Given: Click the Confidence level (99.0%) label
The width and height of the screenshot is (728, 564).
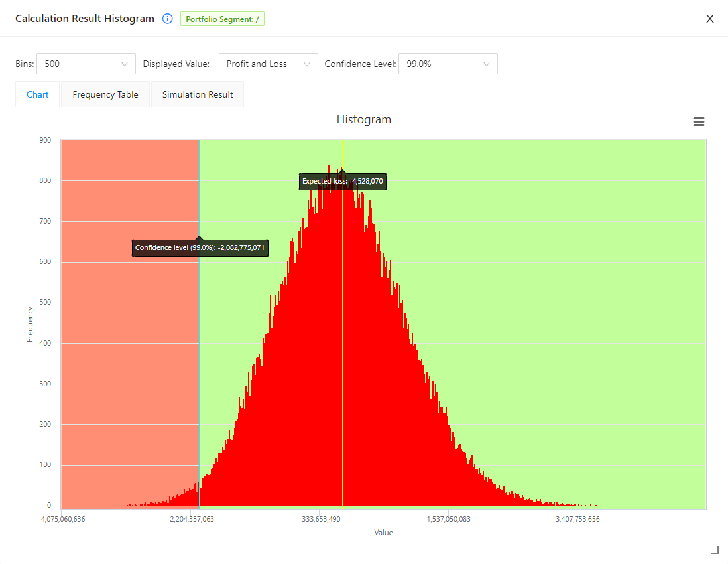Looking at the screenshot, I should click(200, 248).
